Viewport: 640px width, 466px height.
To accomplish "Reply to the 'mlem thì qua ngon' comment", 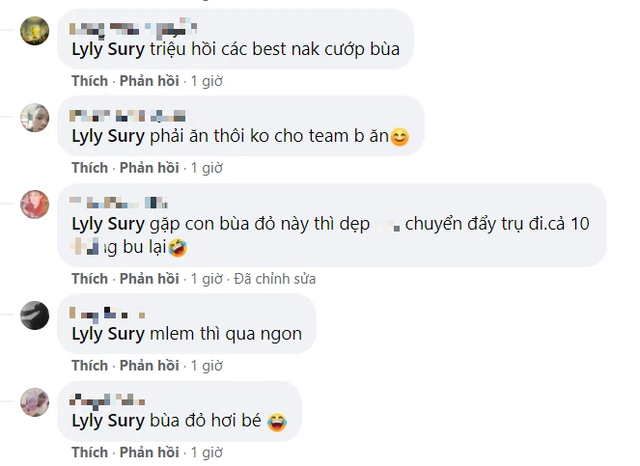I will (149, 365).
